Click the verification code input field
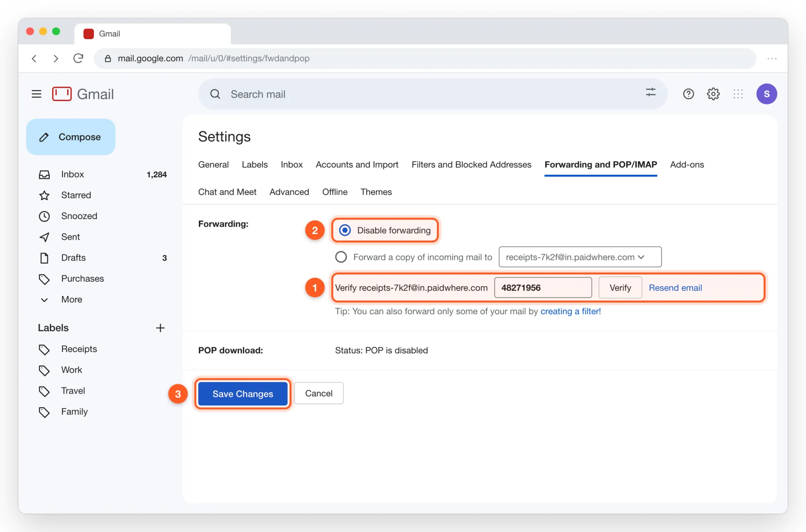Viewport: 806px width, 532px height. (543, 288)
